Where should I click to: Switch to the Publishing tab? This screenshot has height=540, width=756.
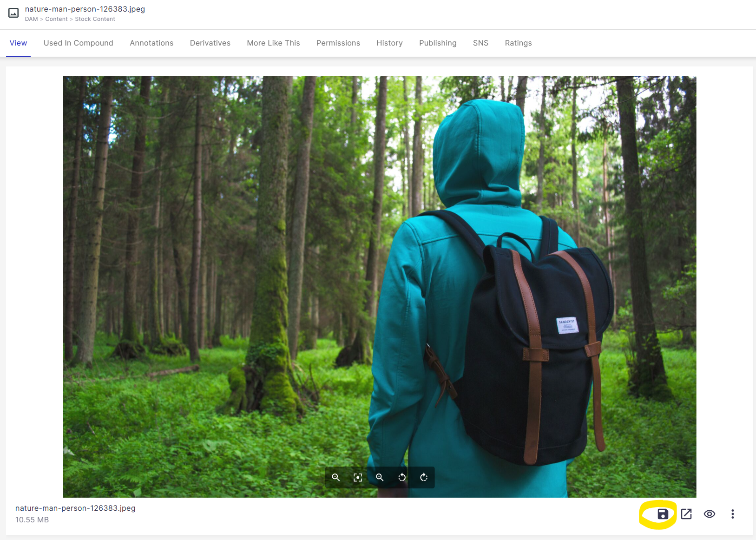(438, 43)
